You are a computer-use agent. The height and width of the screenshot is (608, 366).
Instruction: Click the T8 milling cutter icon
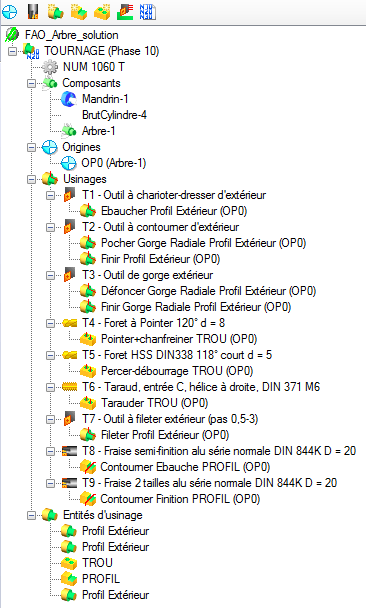69,451
